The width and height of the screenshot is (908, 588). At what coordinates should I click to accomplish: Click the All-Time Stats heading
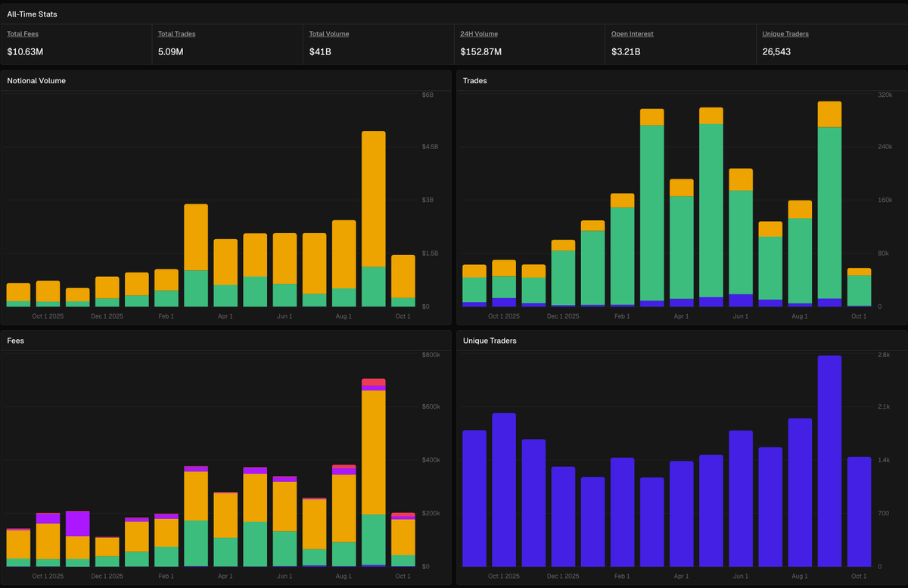[32, 14]
